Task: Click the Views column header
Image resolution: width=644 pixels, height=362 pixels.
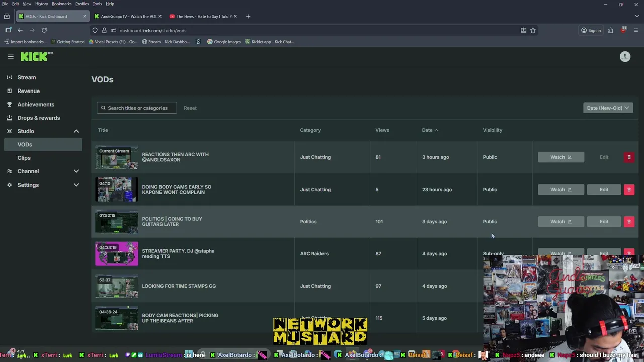Action: click(x=382, y=130)
